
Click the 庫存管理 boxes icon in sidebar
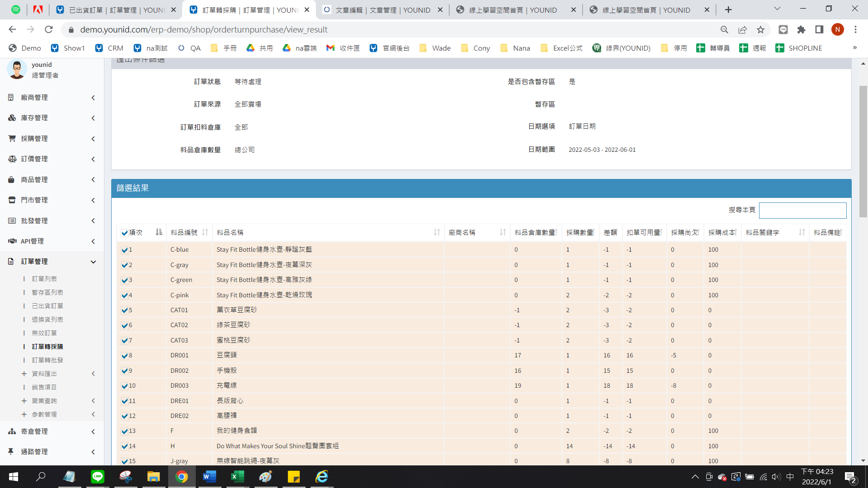[x=12, y=118]
